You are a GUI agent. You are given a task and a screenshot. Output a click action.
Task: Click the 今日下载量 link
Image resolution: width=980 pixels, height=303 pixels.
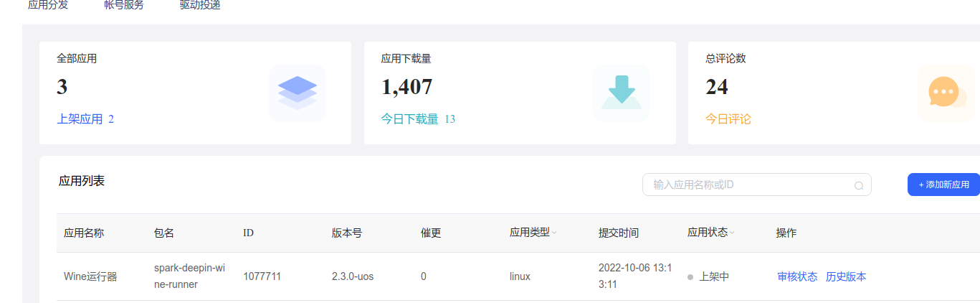coord(409,119)
